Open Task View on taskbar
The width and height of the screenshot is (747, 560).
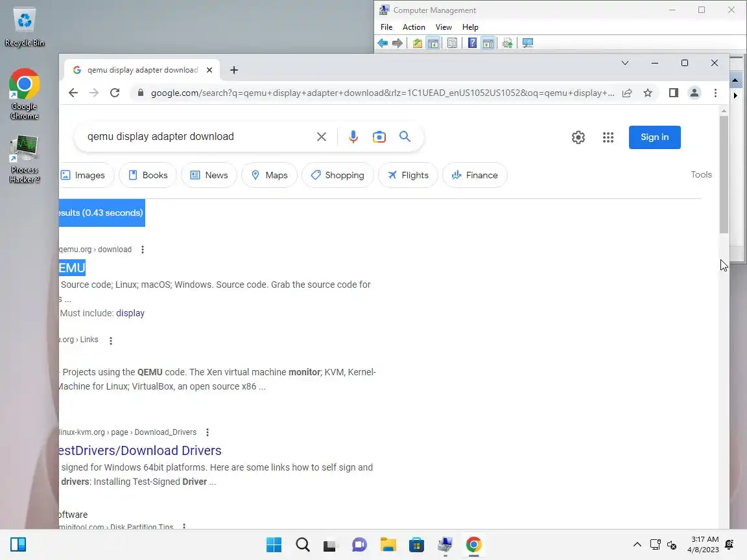click(x=329, y=544)
